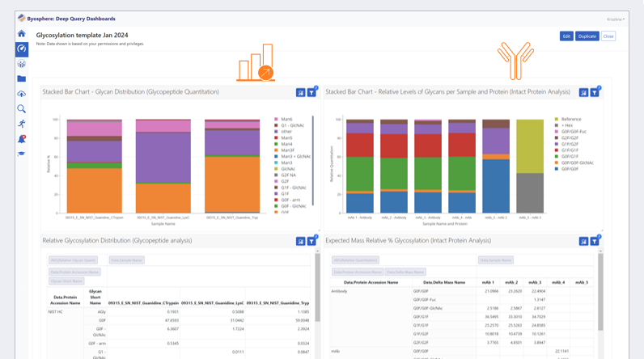This screenshot has height=359, width=644.
Task: Open the Dashboards gauge icon in sidebar
Action: [22, 49]
